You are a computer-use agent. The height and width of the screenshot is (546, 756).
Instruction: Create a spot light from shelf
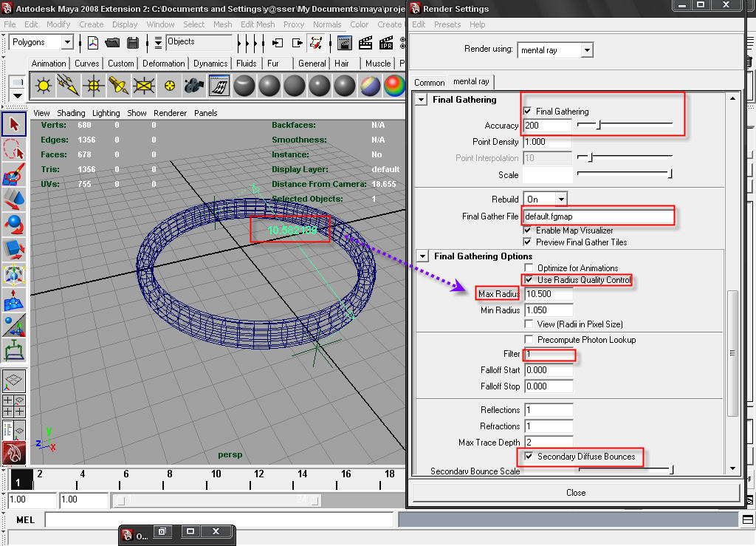(119, 86)
